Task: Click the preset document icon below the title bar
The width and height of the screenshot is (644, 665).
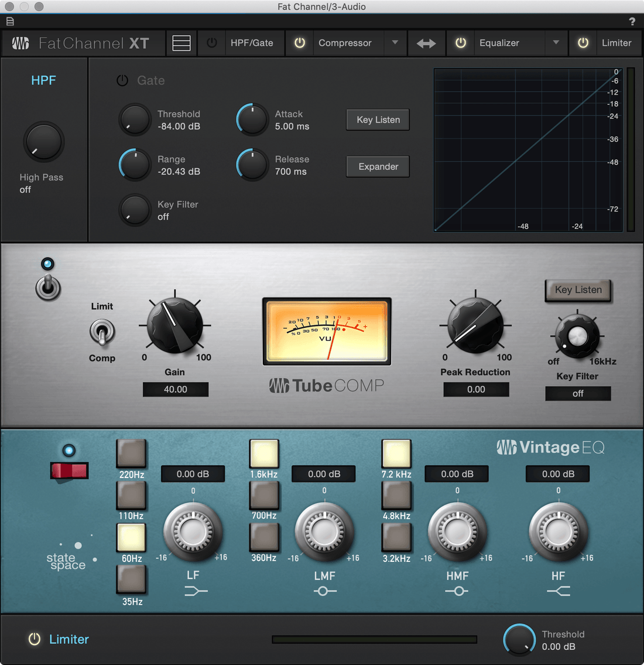Action: (x=10, y=21)
